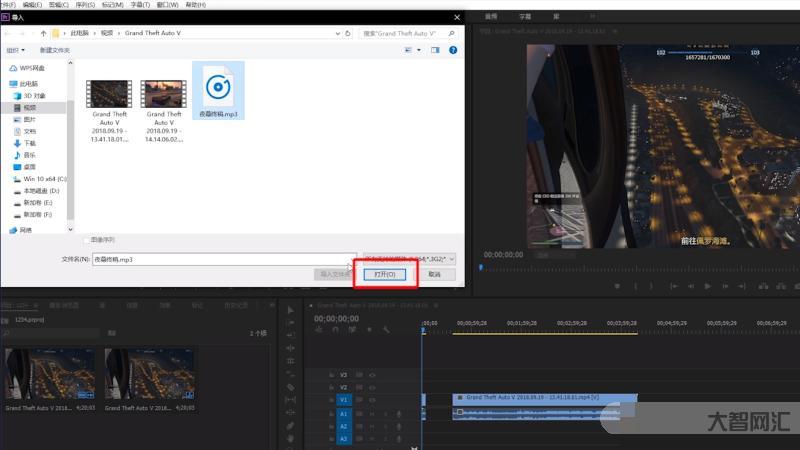Open the blue help question-mark icon
Image resolution: width=800 pixels, height=450 pixels.
coord(453,50)
